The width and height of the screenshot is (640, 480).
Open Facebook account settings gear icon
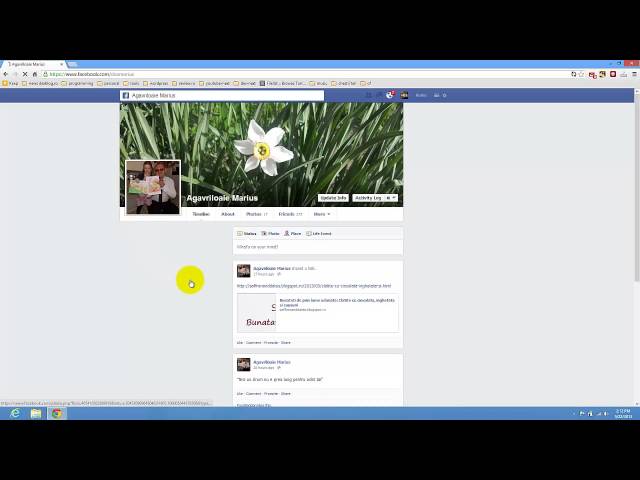point(444,95)
